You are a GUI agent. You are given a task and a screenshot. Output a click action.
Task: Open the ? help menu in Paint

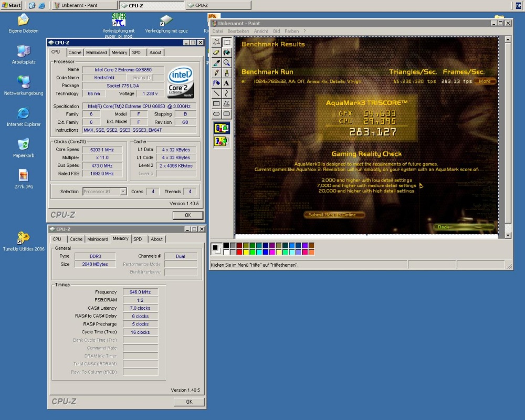click(x=304, y=31)
